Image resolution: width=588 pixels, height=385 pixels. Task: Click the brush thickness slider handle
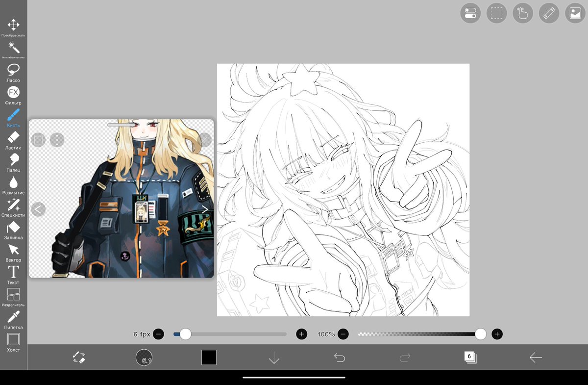pos(185,334)
